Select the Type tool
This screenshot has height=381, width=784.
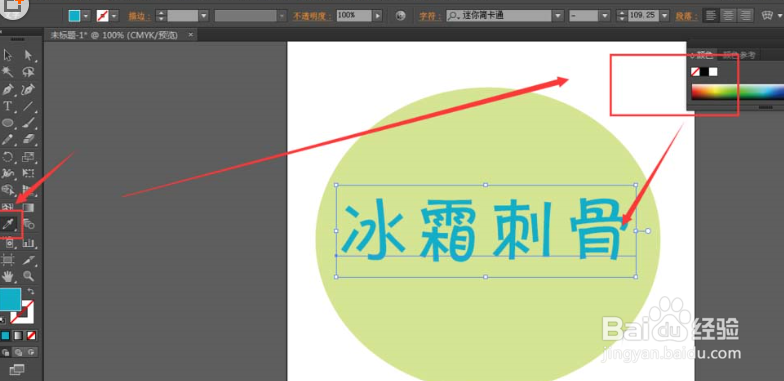[x=8, y=106]
